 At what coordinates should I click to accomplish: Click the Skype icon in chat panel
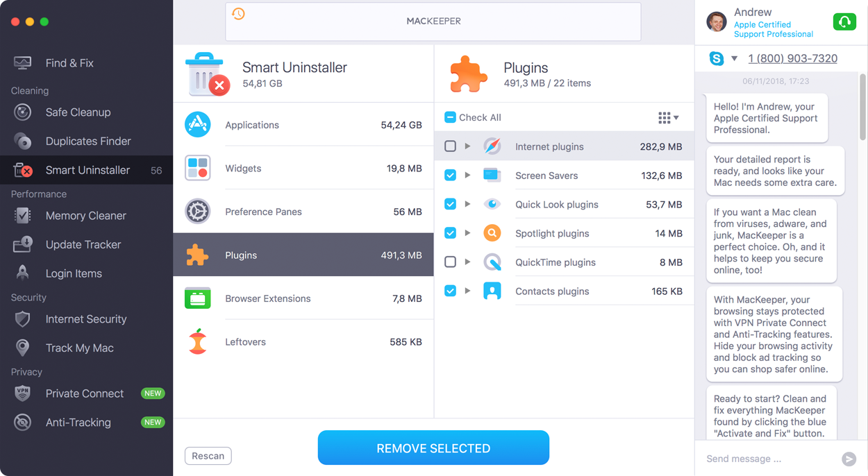point(717,58)
